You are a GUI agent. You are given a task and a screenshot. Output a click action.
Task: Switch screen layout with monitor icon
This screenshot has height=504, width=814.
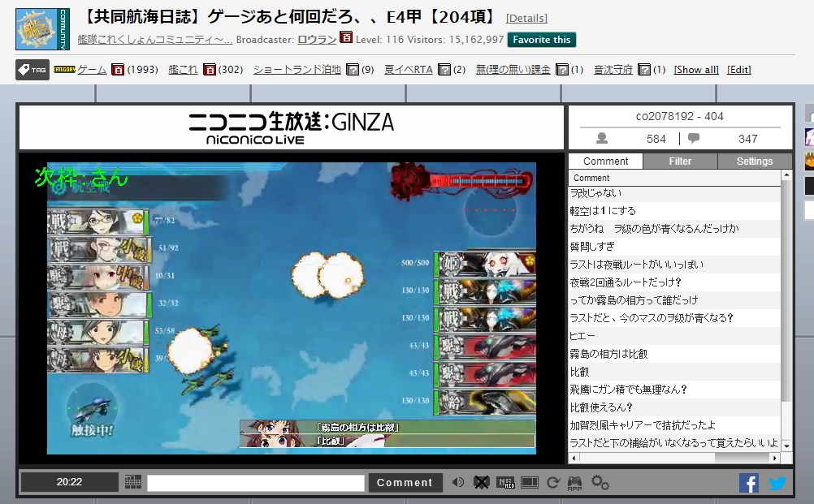click(530, 483)
